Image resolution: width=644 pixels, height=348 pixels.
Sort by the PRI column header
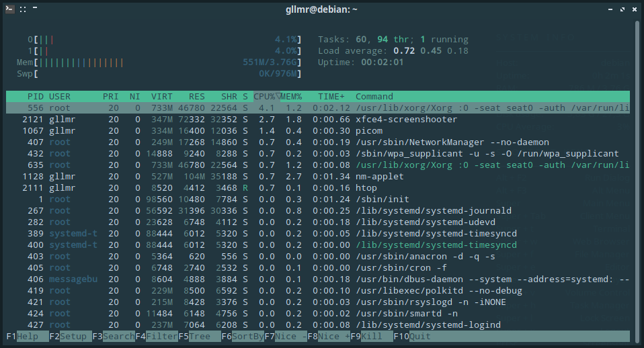tap(110, 97)
